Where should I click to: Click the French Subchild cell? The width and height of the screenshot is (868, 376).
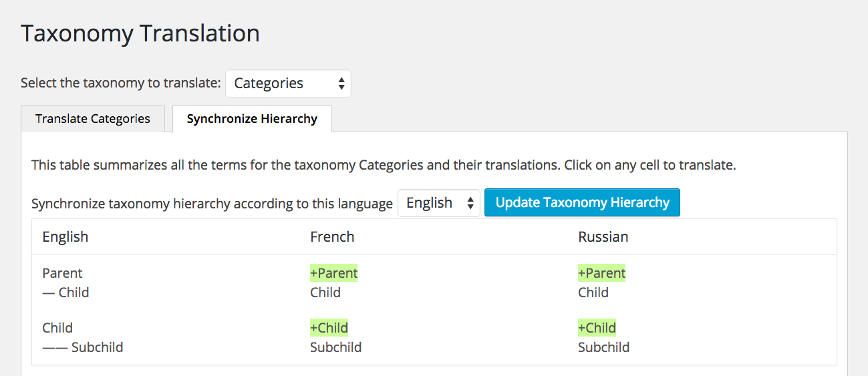(336, 347)
